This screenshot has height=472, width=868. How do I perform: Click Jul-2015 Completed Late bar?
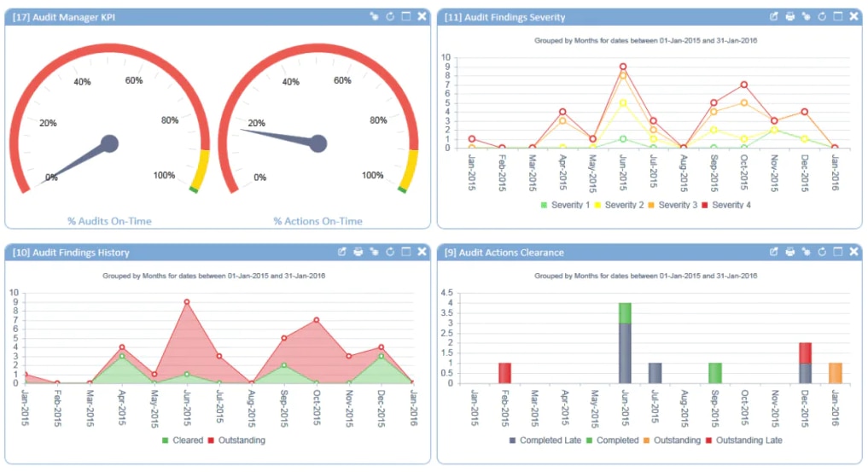[x=655, y=373]
